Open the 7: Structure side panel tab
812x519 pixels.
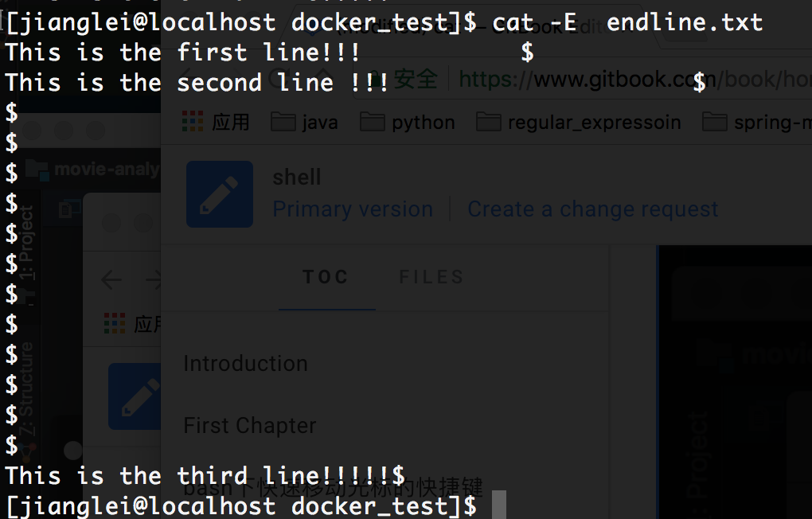(27, 389)
